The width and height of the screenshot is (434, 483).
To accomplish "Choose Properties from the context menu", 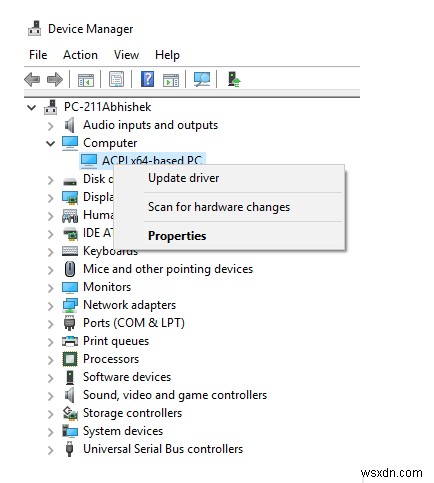I will (229, 236).
